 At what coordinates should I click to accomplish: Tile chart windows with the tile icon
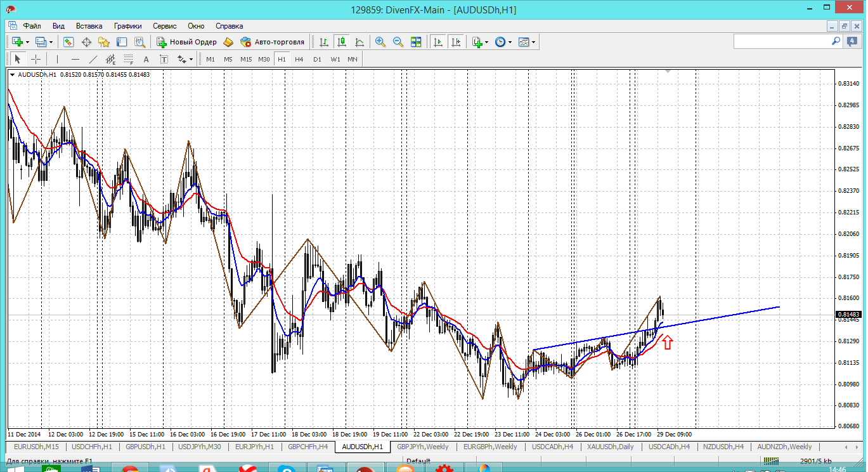click(416, 42)
